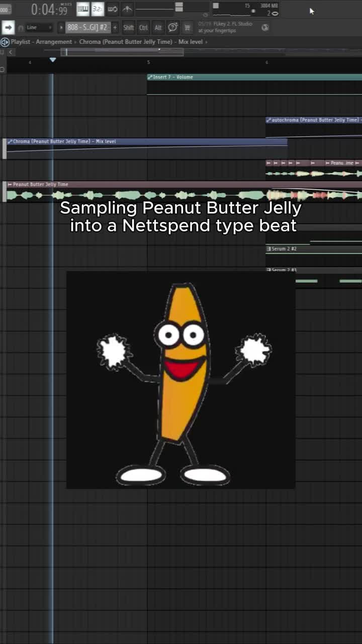Open the Line snap dropdown
The height and width of the screenshot is (644, 362).
point(39,27)
